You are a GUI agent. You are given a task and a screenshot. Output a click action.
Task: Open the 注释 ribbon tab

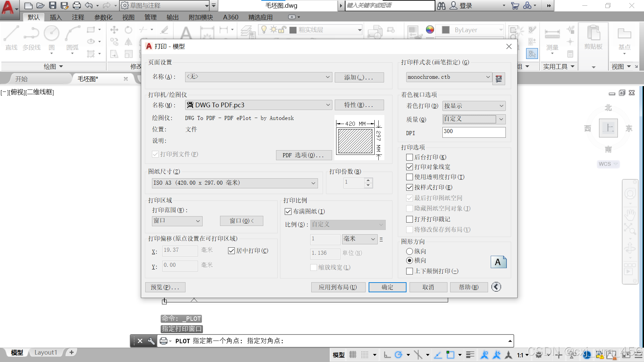click(78, 17)
